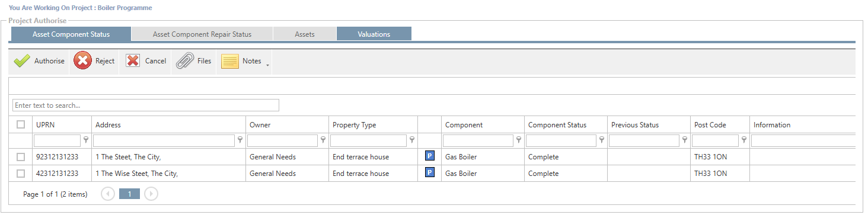
Task: Expand the Notes dropdown arrow
Action: click(x=267, y=64)
